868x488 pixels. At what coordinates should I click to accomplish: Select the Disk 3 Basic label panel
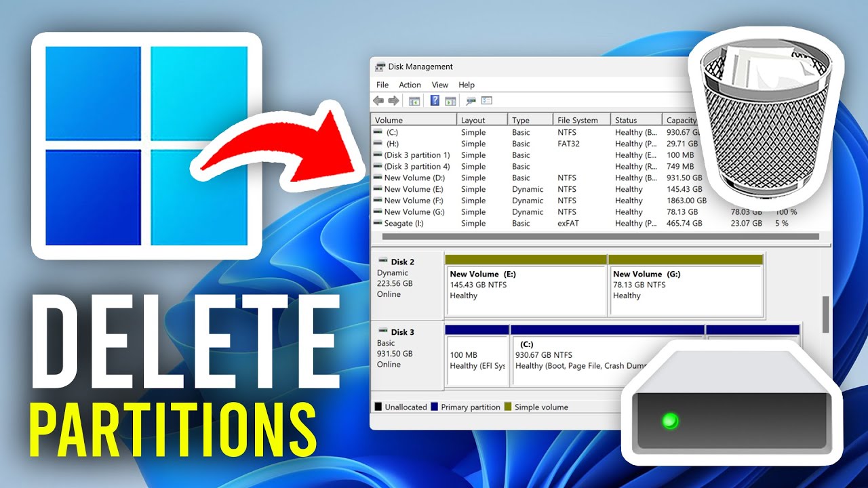click(x=407, y=355)
